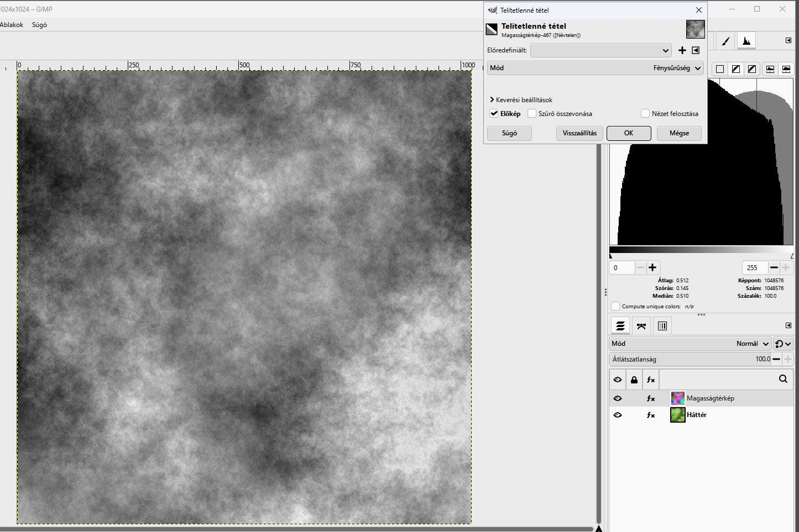Decrease the 255 upper range value
The height and width of the screenshot is (532, 799).
774,267
